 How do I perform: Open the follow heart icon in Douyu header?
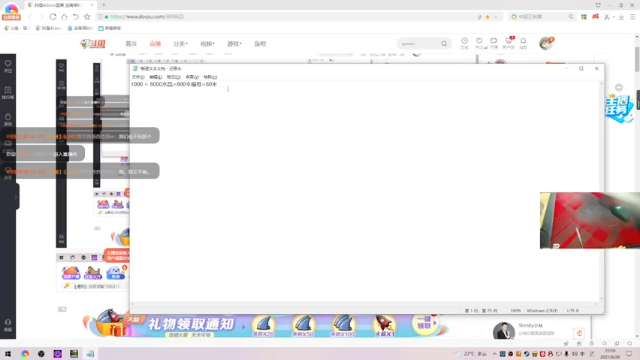click(x=479, y=42)
